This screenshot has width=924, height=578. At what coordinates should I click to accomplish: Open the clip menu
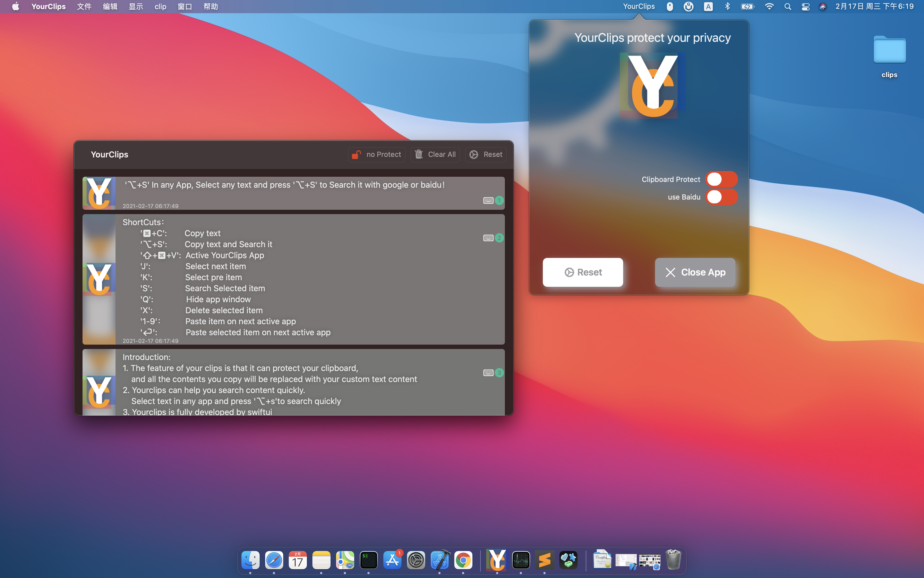tap(160, 6)
